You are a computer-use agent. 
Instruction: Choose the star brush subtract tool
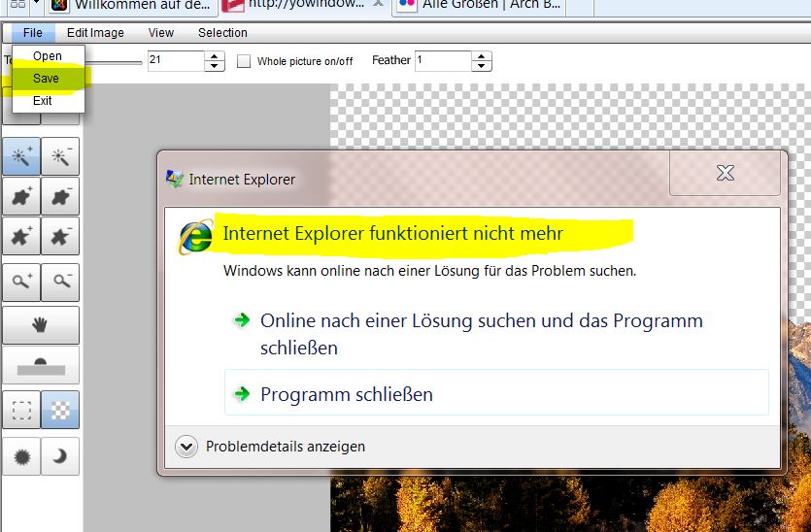pyautogui.click(x=60, y=236)
